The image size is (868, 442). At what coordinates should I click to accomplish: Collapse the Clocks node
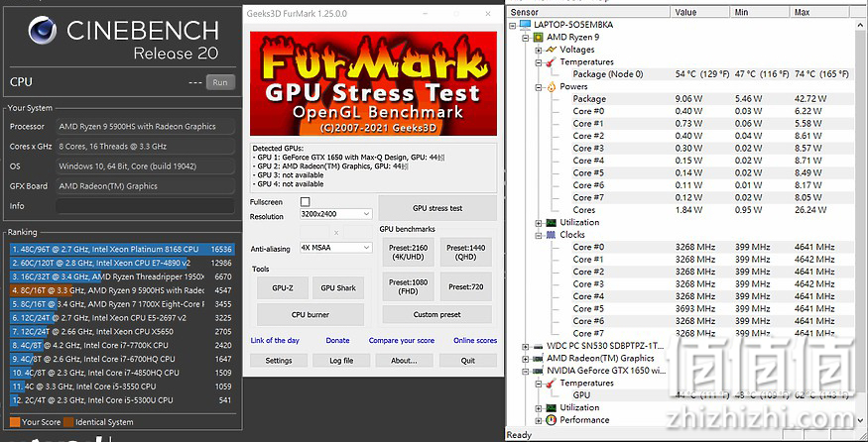(538, 235)
